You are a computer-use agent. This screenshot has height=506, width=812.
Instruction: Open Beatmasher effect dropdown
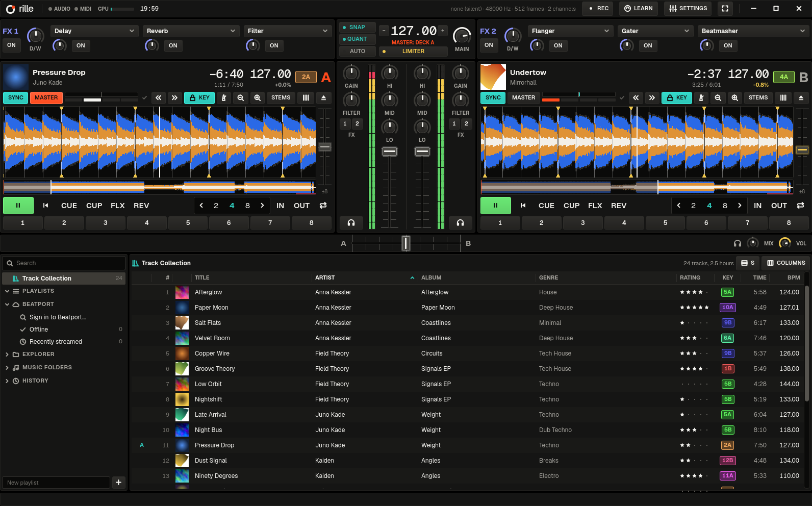pos(753,31)
